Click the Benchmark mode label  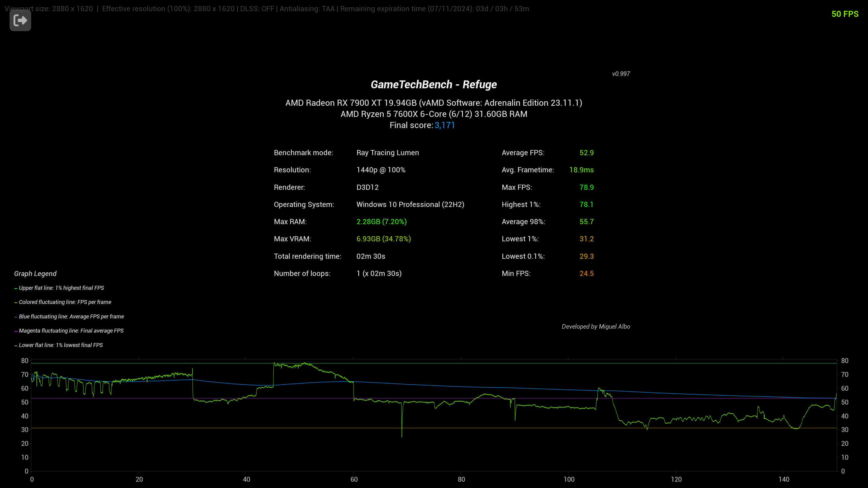point(303,153)
